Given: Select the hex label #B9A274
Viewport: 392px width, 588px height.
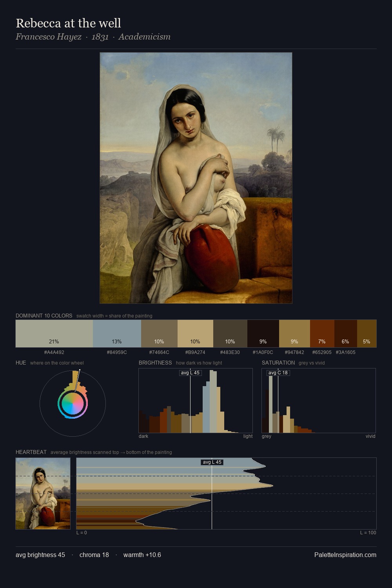Looking at the screenshot, I should pos(195,352).
